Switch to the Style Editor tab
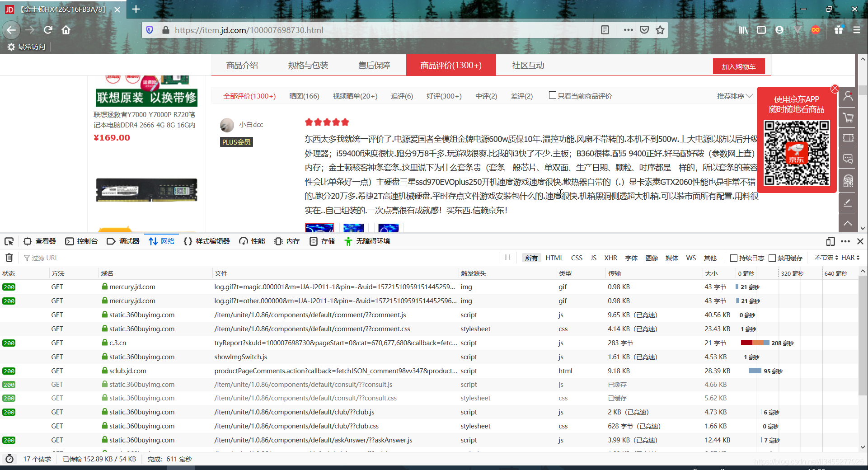Viewport: 868px width, 470px height. 207,241
